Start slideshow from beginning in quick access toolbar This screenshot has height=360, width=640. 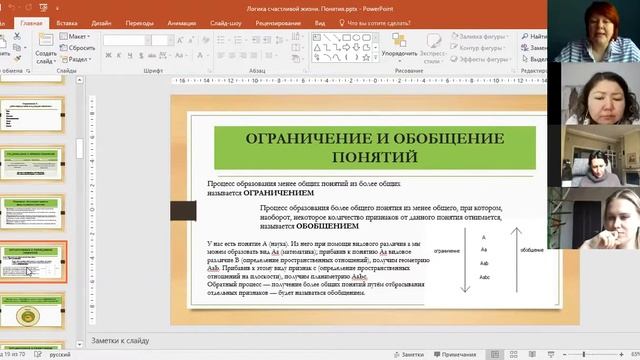tap(43, 8)
